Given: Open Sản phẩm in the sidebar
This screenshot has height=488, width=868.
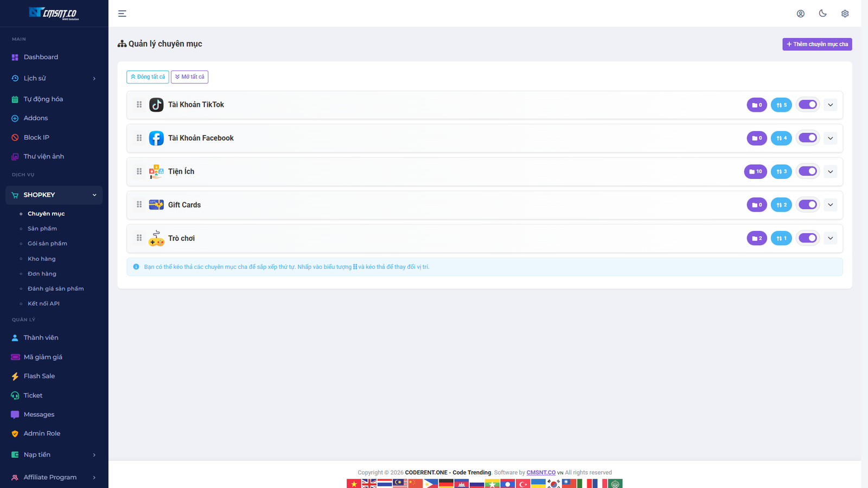Looking at the screenshot, I should pos(42,229).
